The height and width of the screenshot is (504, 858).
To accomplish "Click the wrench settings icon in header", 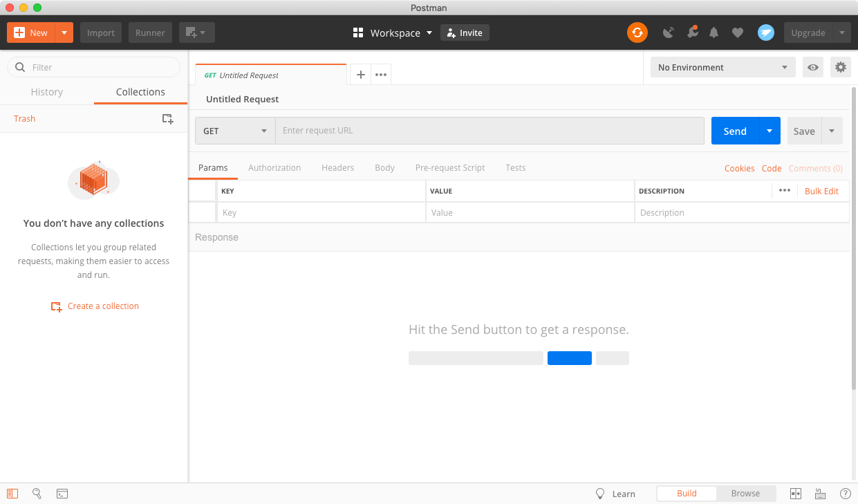I will pos(691,32).
